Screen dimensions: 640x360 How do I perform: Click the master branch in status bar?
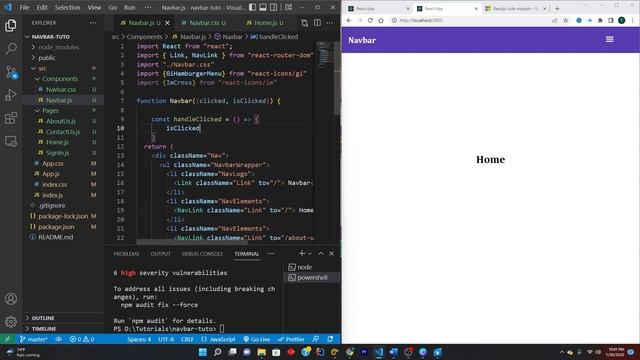[x=34, y=339]
